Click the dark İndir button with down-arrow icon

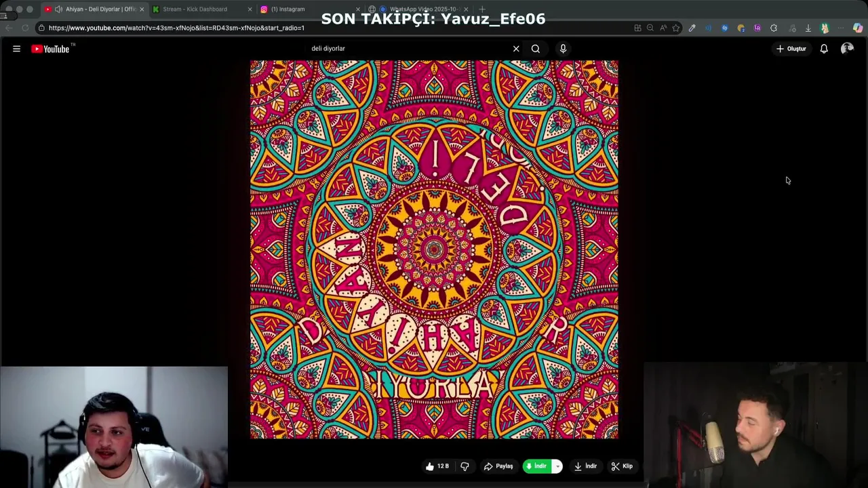coord(585,466)
